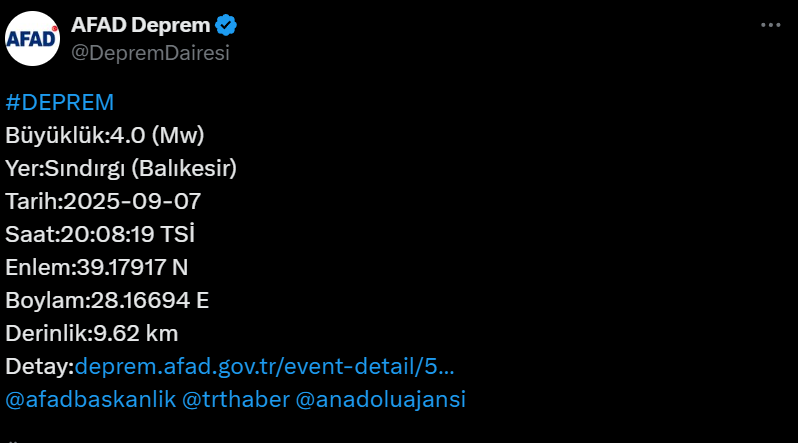
Task: Open the @afadbaskanlik mention
Action: tap(89, 399)
